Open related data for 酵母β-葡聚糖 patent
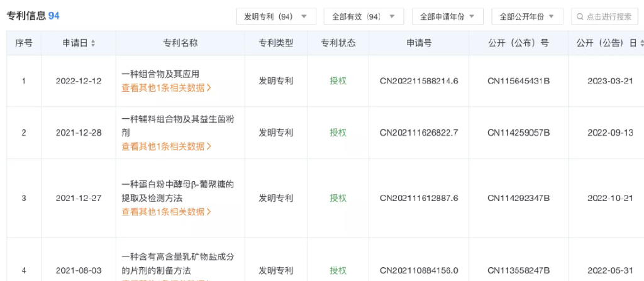 point(166,212)
